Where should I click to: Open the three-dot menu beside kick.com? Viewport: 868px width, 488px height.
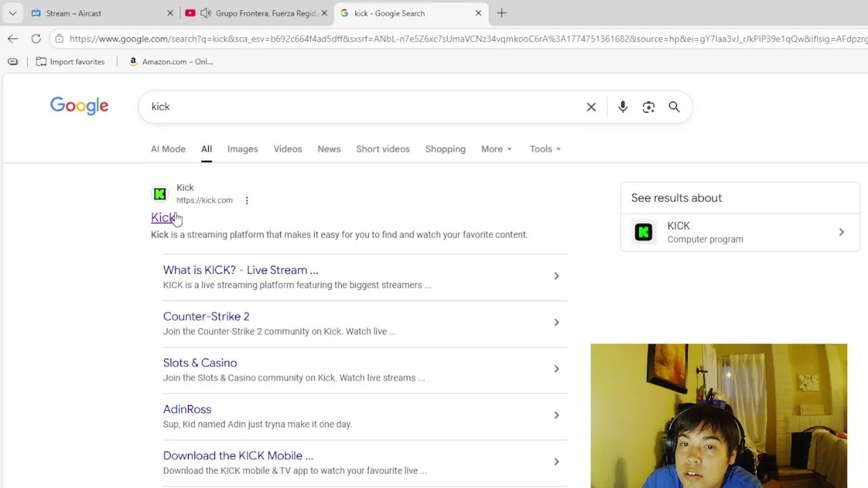click(x=247, y=201)
